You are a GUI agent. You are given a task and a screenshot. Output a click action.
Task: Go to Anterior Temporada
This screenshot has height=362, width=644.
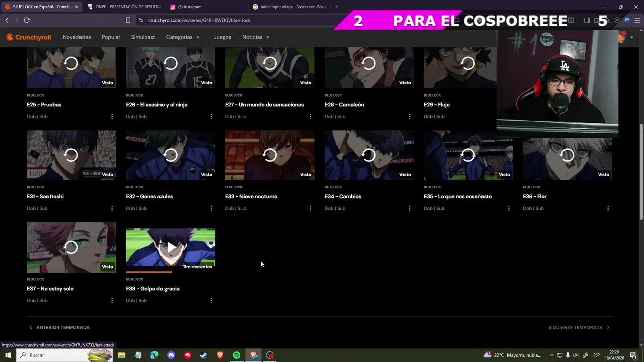point(59,327)
